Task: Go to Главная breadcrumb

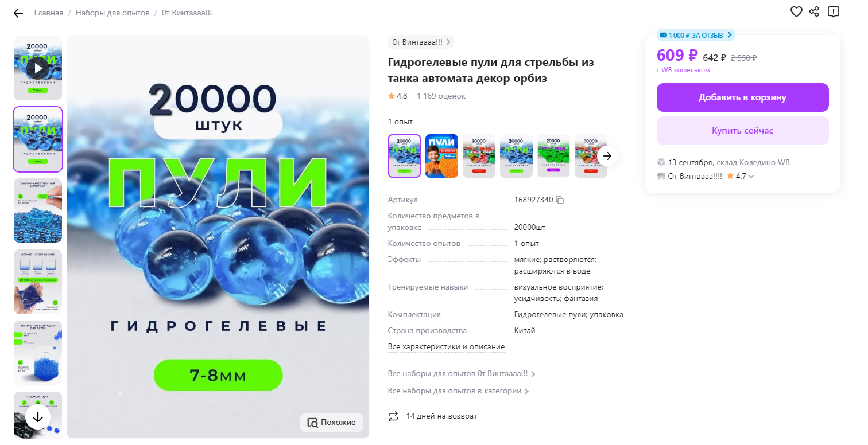Action: click(49, 13)
